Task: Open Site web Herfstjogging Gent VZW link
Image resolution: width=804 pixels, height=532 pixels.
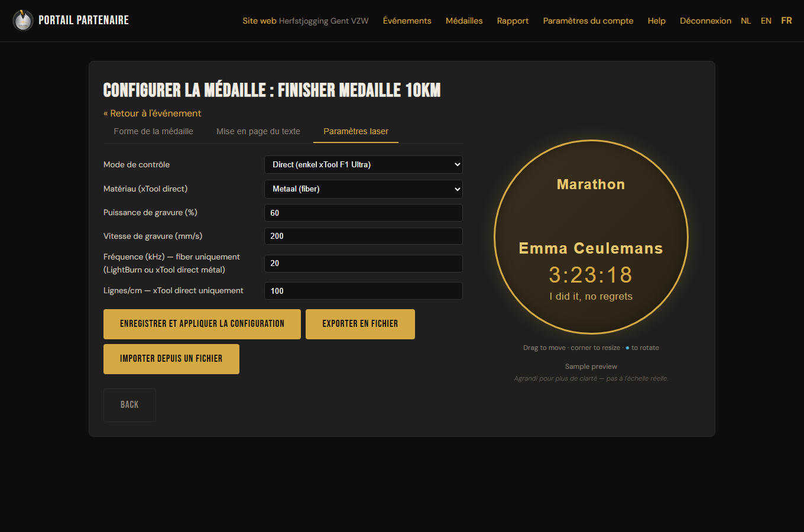Action: click(305, 21)
